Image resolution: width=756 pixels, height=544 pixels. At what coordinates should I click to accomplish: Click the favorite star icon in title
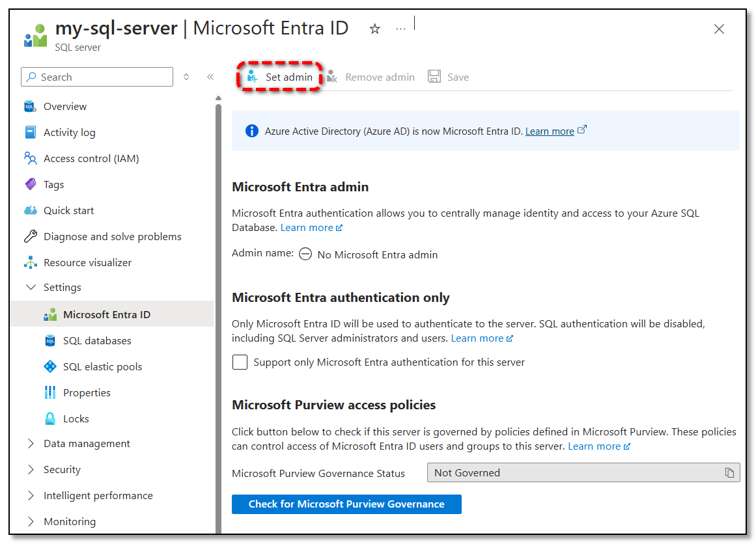click(x=375, y=29)
